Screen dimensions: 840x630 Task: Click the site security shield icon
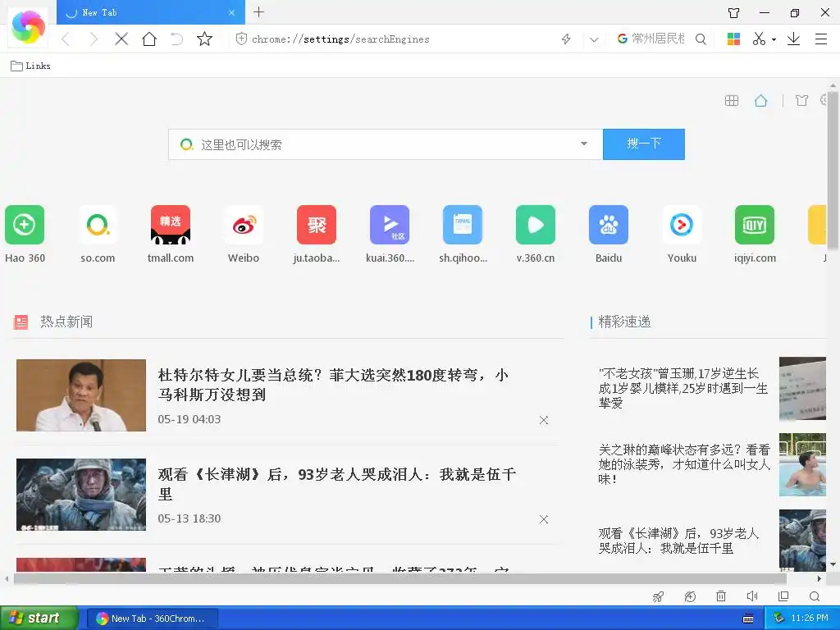tap(242, 39)
